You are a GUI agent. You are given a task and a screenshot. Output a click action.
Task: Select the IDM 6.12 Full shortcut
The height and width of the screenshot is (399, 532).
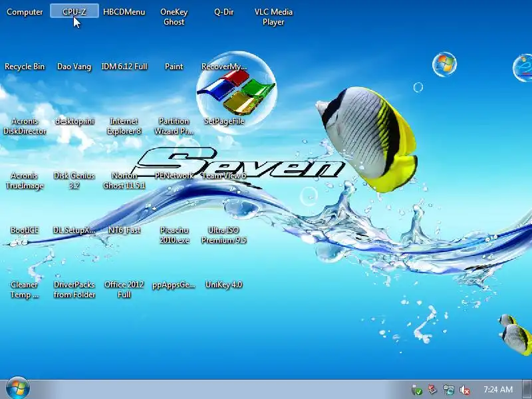(x=124, y=66)
